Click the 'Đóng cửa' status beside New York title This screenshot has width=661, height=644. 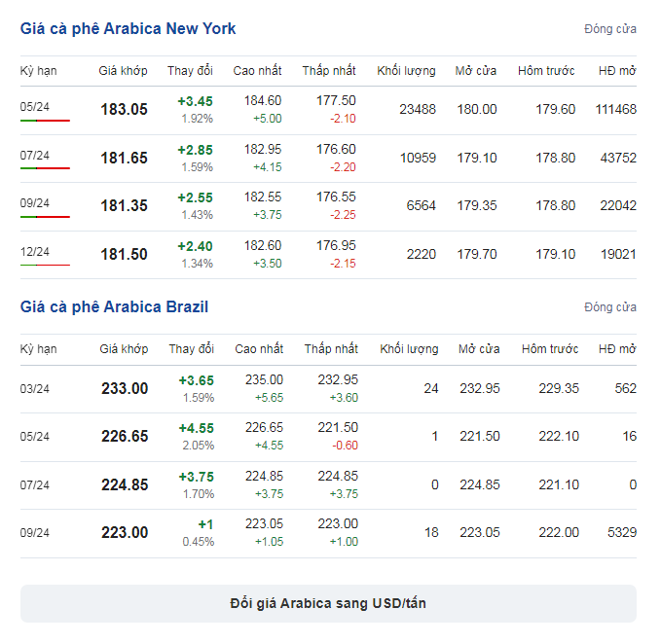coord(610,29)
